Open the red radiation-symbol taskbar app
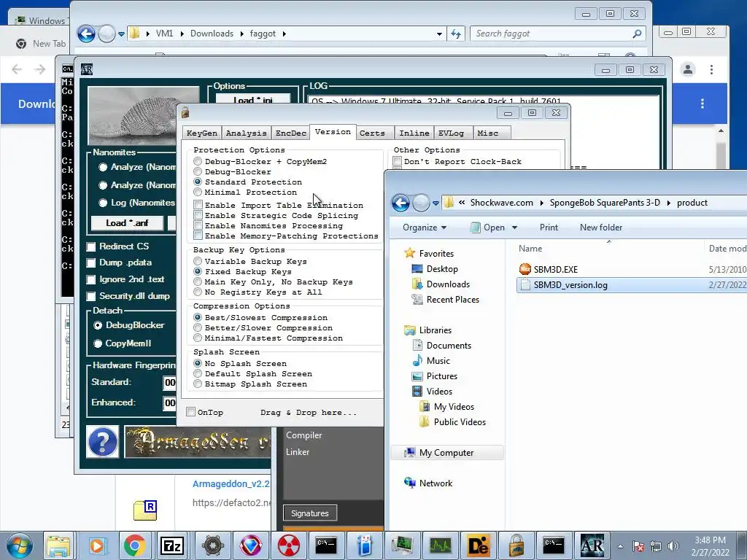Image resolution: width=747 pixels, height=560 pixels. (289, 545)
